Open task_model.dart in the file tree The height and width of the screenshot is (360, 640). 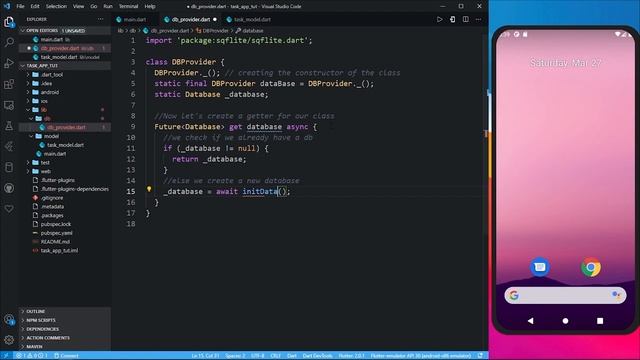(65, 145)
